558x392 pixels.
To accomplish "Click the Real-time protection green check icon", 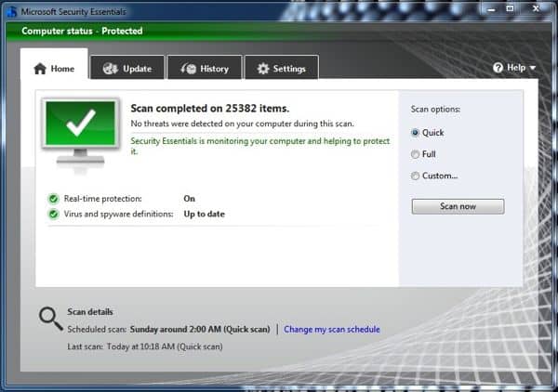I will (53, 199).
